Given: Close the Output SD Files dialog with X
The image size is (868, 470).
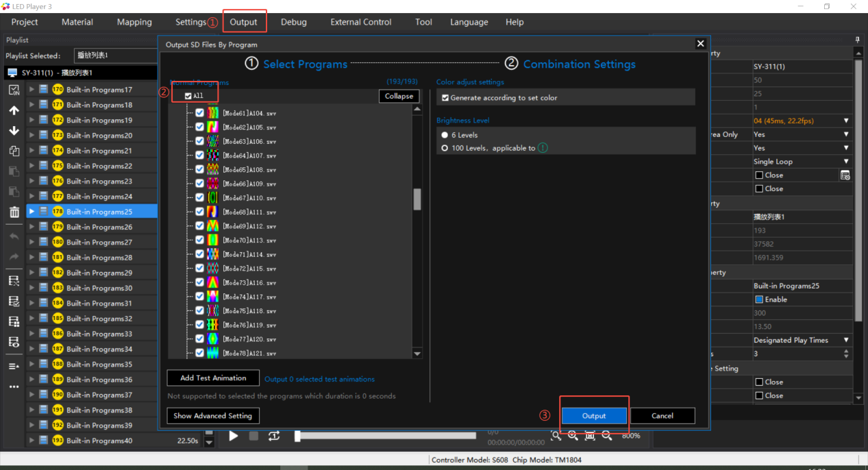Looking at the screenshot, I should point(700,44).
